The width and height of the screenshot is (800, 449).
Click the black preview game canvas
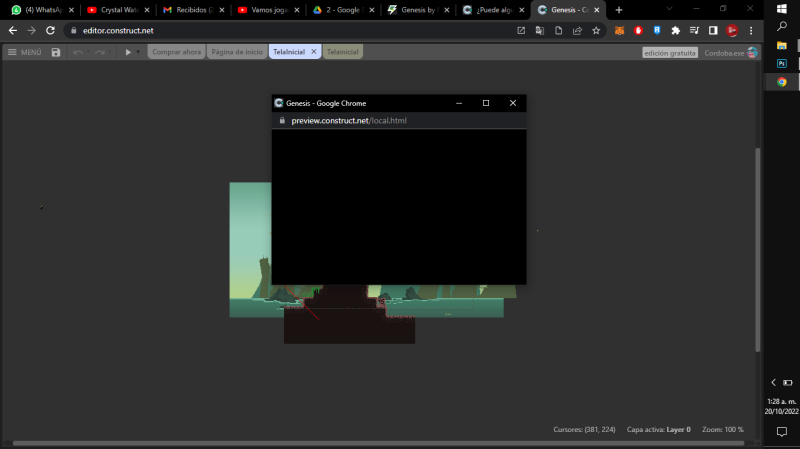click(399, 207)
